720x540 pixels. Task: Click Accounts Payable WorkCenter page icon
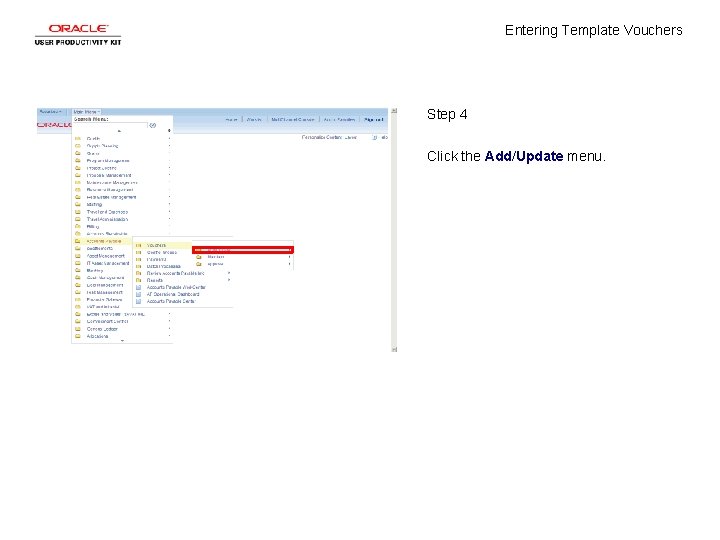pos(138,287)
